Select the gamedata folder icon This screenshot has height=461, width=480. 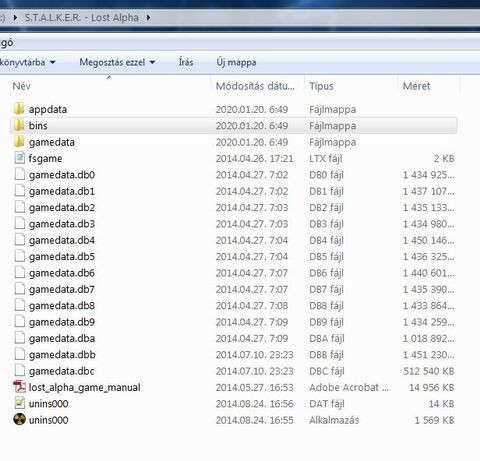pyautogui.click(x=19, y=142)
